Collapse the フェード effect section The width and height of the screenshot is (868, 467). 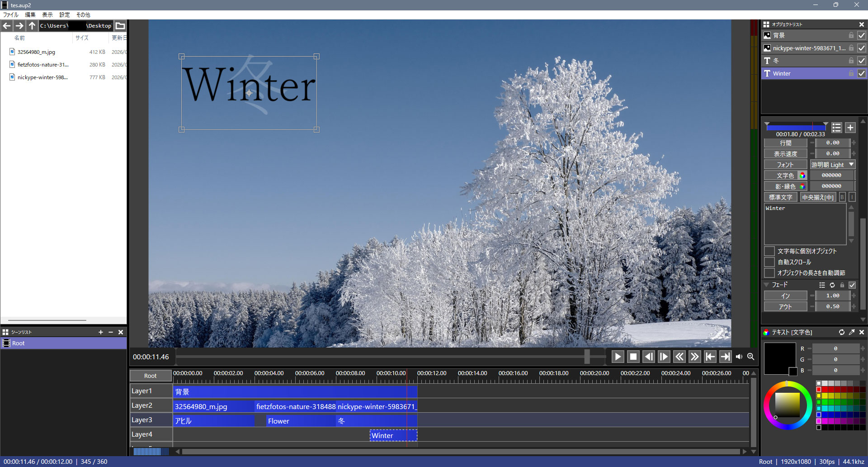767,285
